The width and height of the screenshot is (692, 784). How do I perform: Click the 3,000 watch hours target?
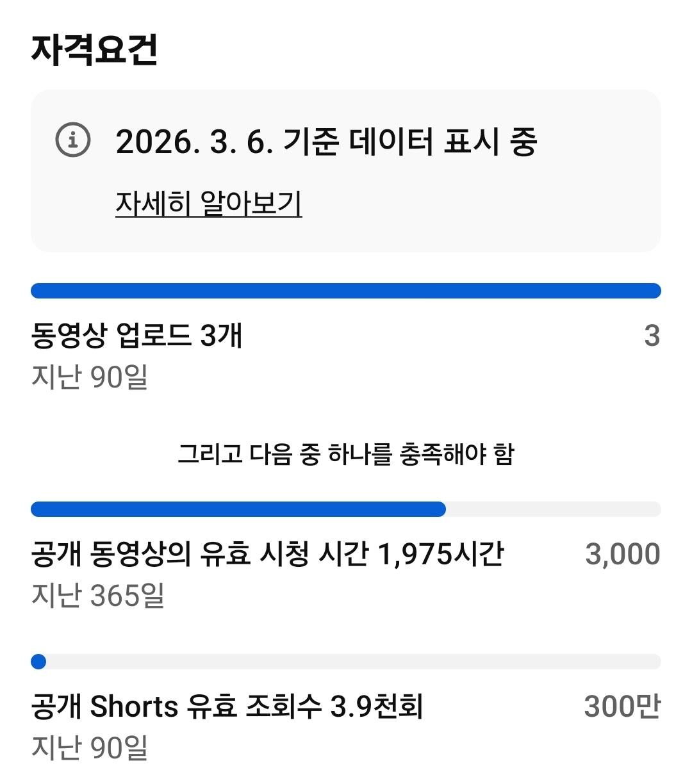point(622,554)
